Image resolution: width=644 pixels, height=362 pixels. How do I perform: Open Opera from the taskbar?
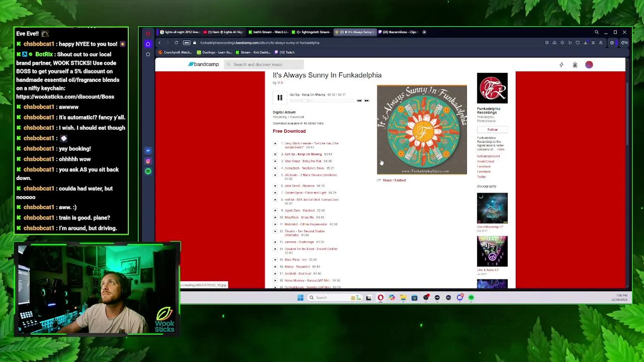(x=380, y=298)
